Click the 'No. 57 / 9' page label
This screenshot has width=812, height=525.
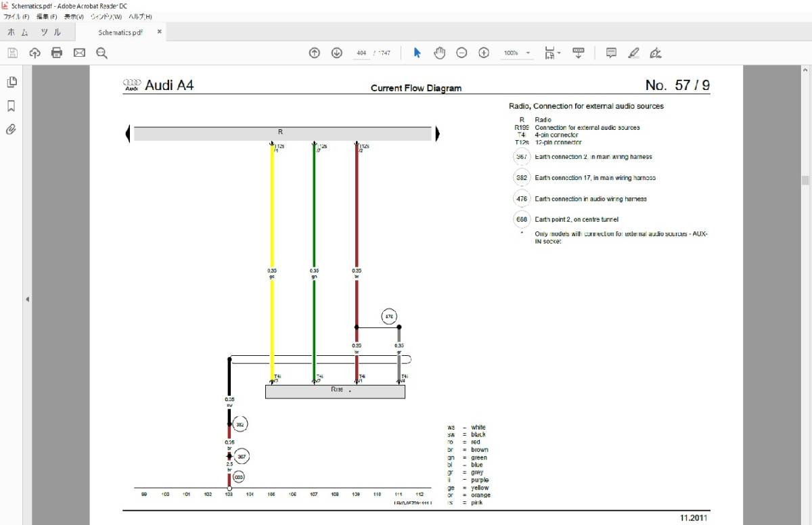pos(677,85)
